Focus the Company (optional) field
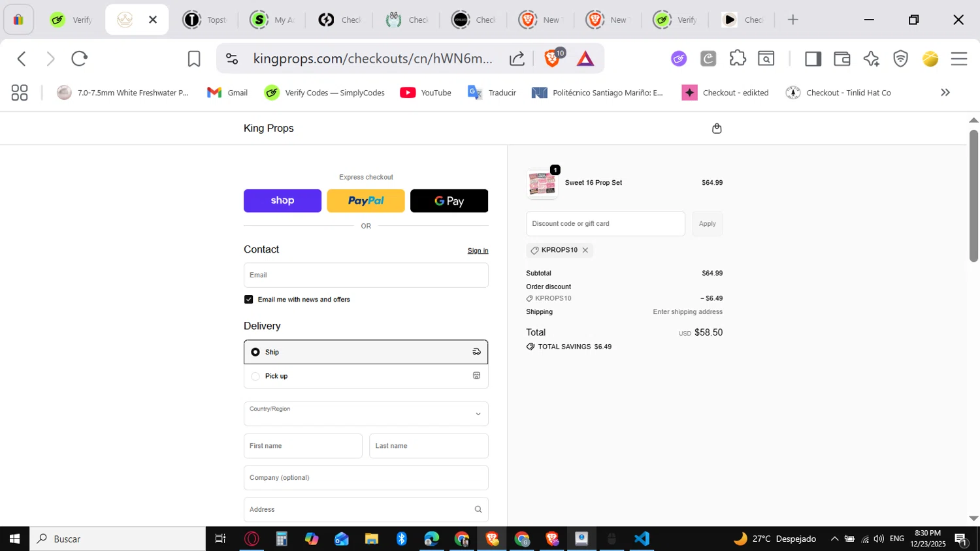Screen dimensions: 980x551 (366, 478)
